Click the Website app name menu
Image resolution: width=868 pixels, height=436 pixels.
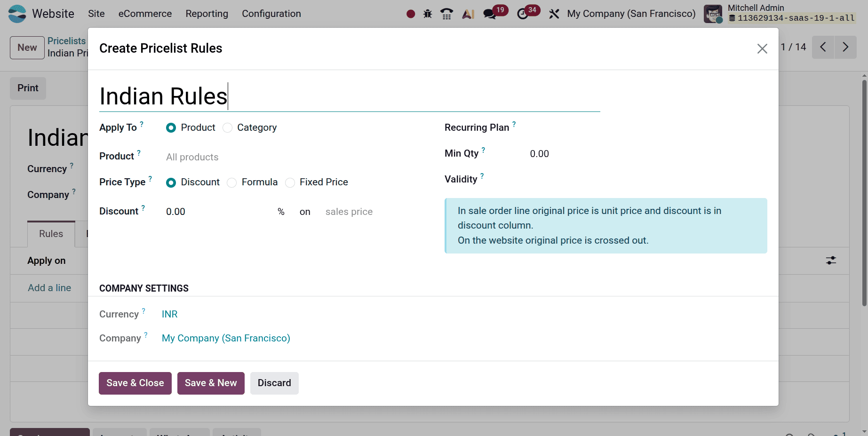(x=53, y=14)
